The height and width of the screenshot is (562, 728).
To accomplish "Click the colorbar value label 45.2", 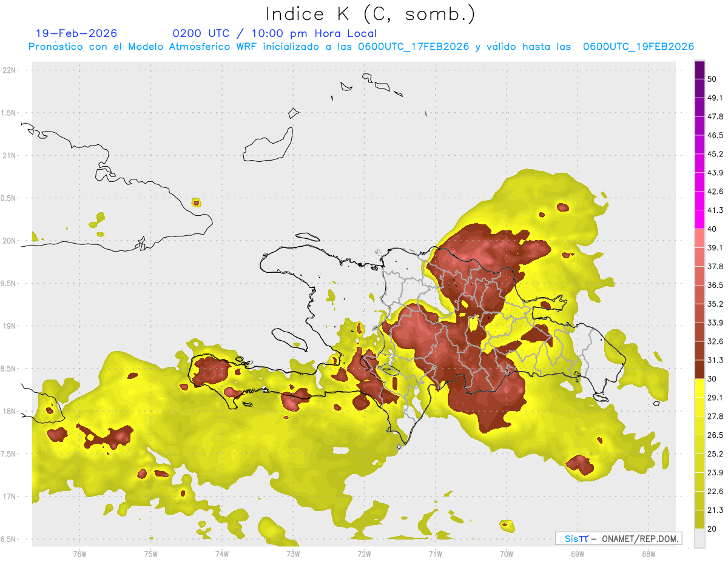I will tap(715, 154).
